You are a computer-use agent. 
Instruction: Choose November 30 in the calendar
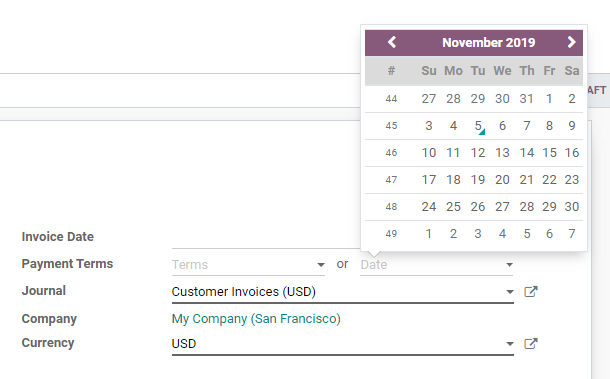click(572, 207)
